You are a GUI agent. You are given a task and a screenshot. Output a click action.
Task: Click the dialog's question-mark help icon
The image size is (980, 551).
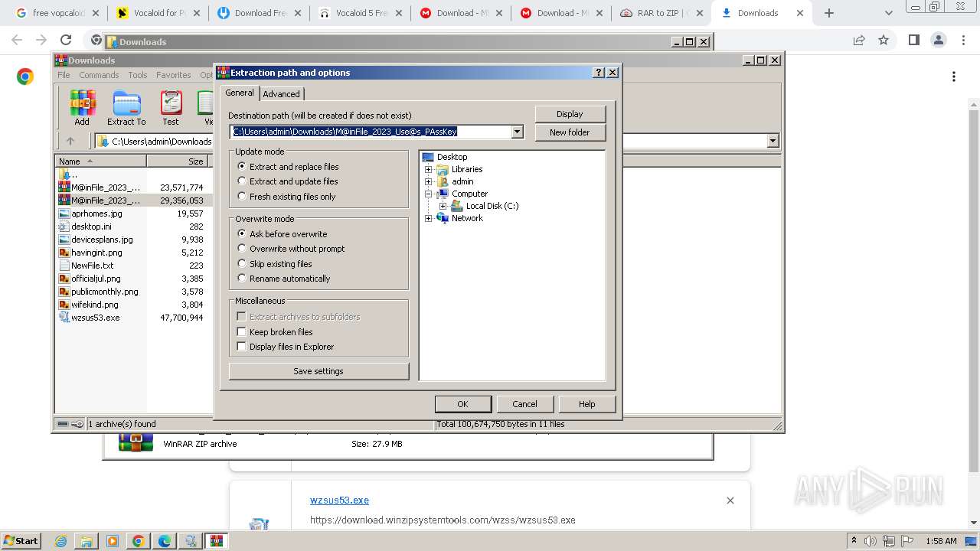(x=599, y=73)
